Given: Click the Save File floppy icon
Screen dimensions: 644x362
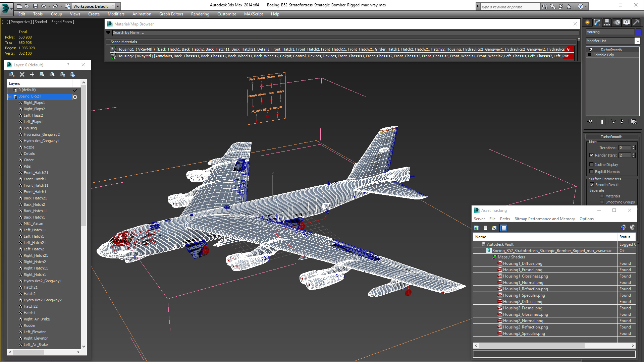Looking at the screenshot, I should point(36,6).
